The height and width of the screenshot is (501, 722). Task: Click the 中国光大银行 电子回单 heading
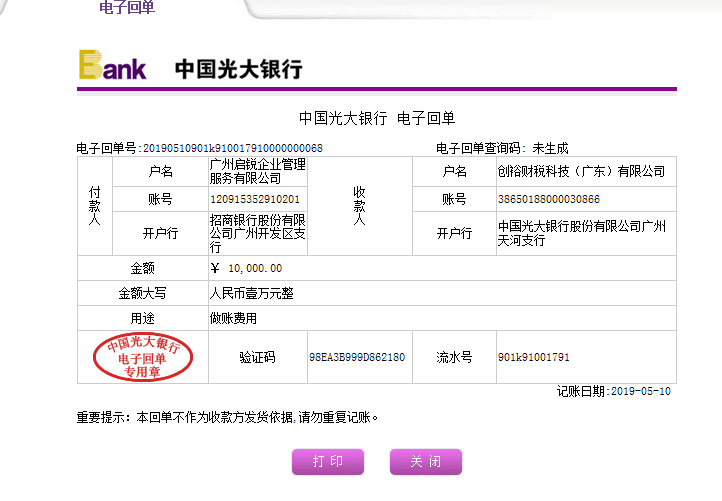click(x=377, y=118)
